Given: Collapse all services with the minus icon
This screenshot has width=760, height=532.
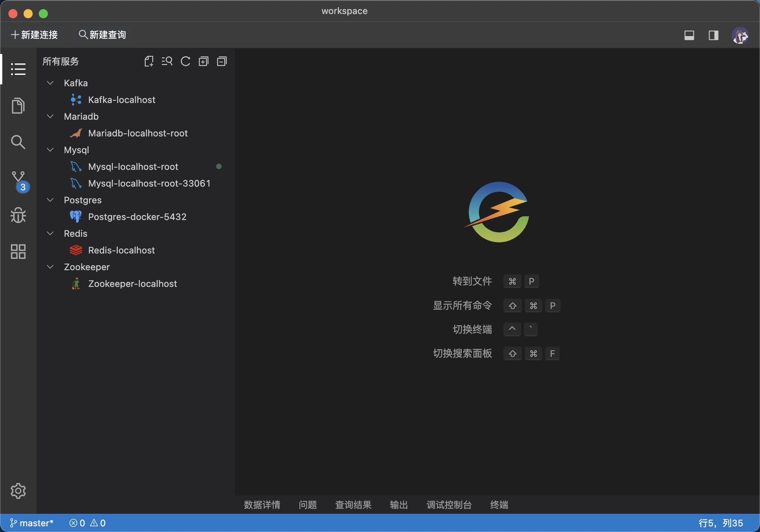Looking at the screenshot, I should tap(222, 61).
